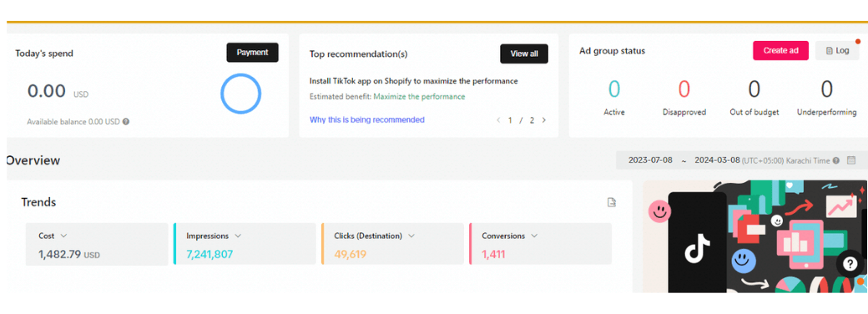Viewport: 868px width, 314px height.
Task: Expand the Cost metric dropdown
Action: tap(63, 235)
